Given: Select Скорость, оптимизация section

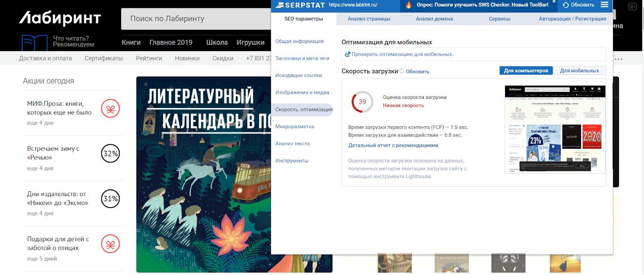Looking at the screenshot, I should pos(303,109).
